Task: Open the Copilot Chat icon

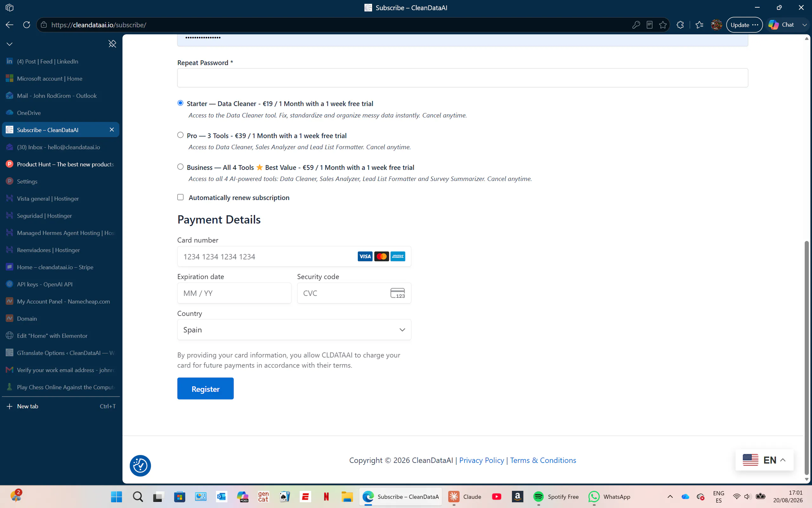Action: point(773,25)
